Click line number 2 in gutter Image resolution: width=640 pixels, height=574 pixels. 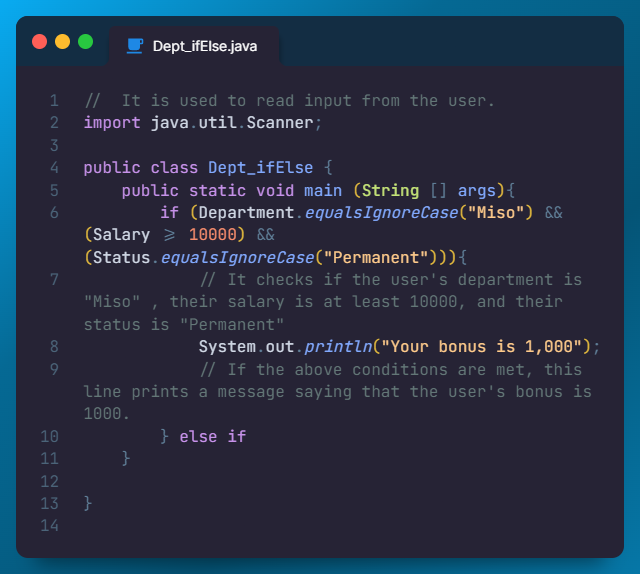pyautogui.click(x=54, y=123)
